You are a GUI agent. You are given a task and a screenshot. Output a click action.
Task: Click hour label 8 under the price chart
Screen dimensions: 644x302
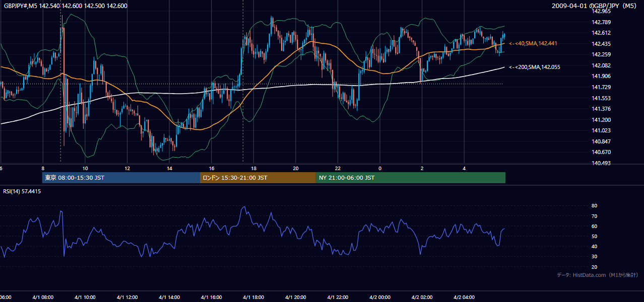[43, 169]
